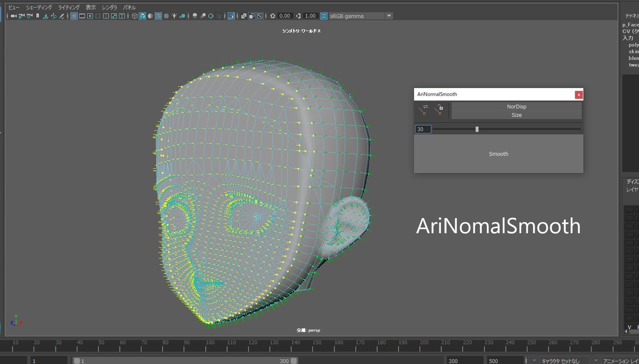Enable wireframe display mode icon
Viewport: 639px width, 364px height.
(x=135, y=16)
